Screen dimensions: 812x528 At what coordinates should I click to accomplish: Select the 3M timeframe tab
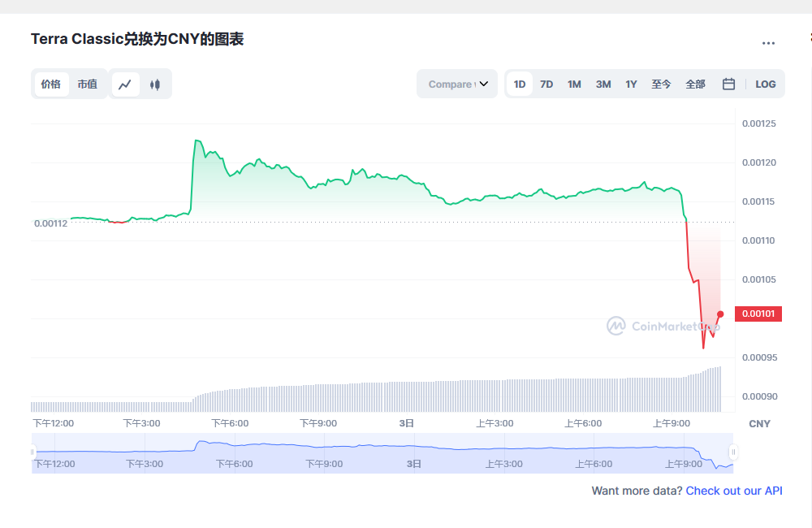tap(603, 84)
